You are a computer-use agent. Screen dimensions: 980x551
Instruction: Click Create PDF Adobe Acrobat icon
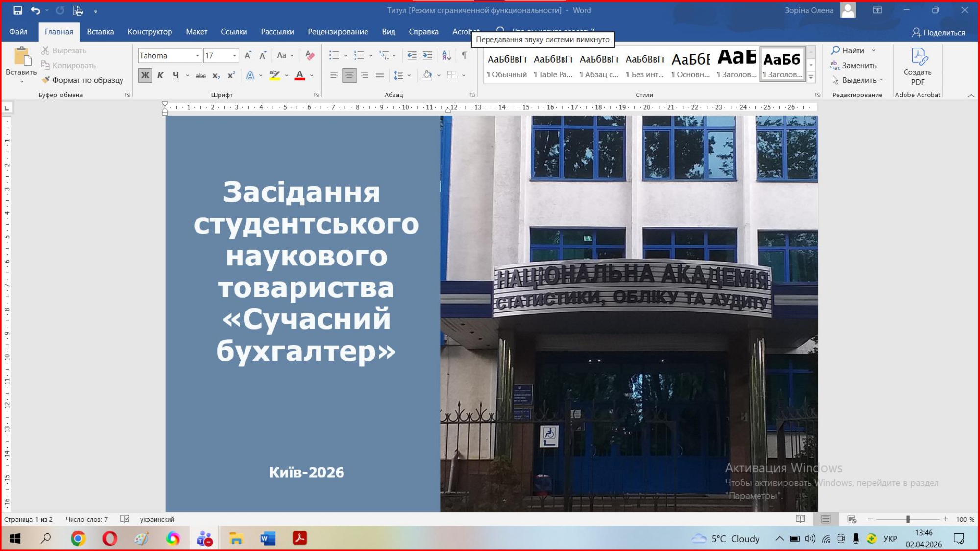coord(917,66)
